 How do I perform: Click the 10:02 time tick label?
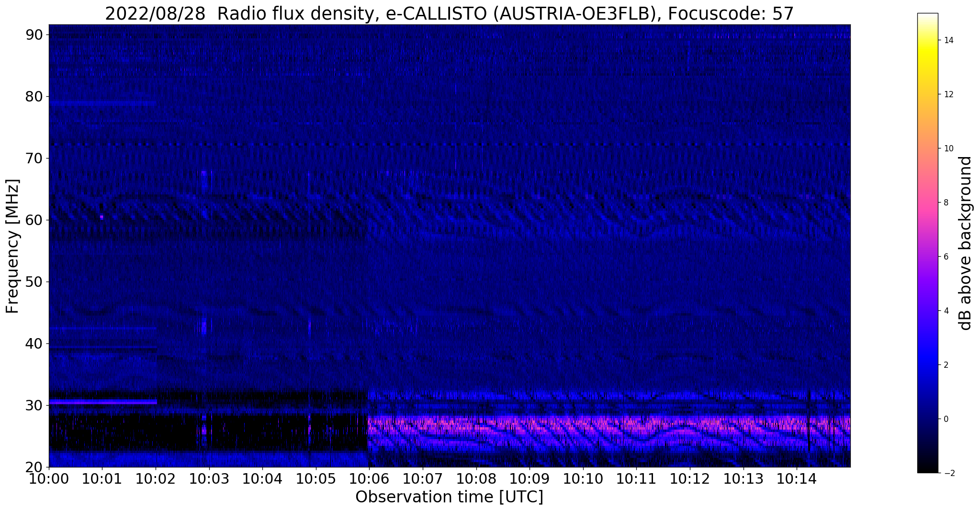click(x=156, y=478)
